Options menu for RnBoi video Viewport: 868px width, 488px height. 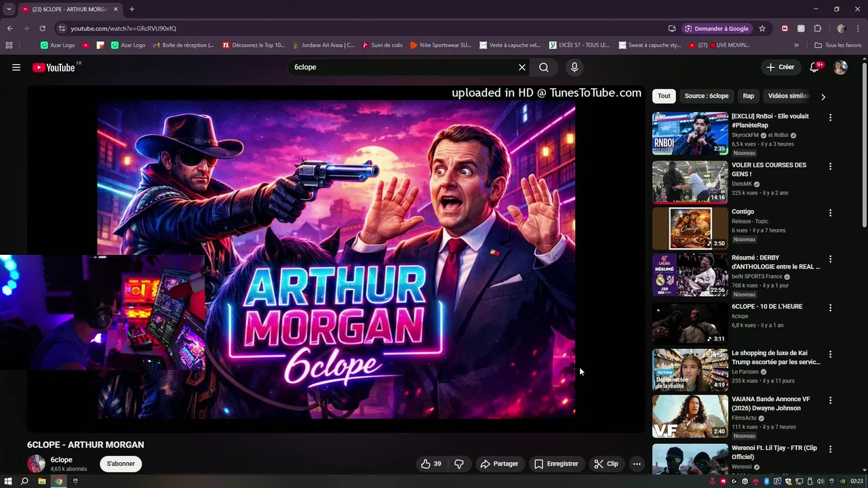(830, 117)
